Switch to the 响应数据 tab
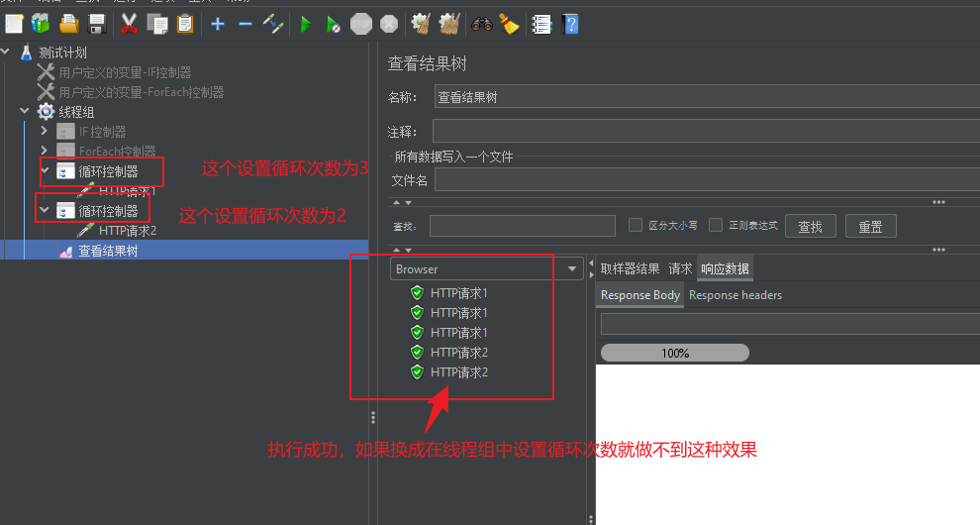Viewport: 980px width, 525px height. click(x=725, y=269)
